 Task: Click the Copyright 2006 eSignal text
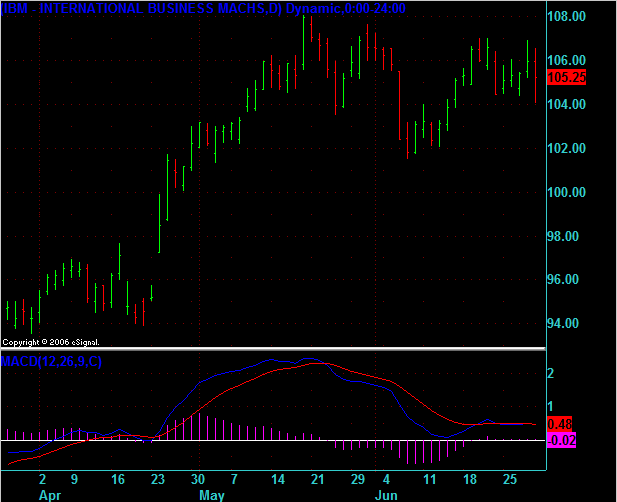click(51, 342)
